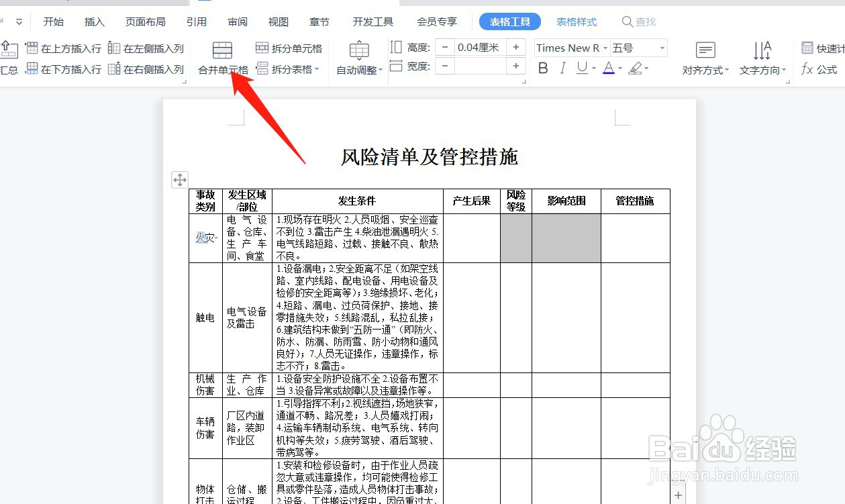Switch to the 页面布局 (Page Layout) tab
This screenshot has height=504, width=845.
pyautogui.click(x=146, y=21)
